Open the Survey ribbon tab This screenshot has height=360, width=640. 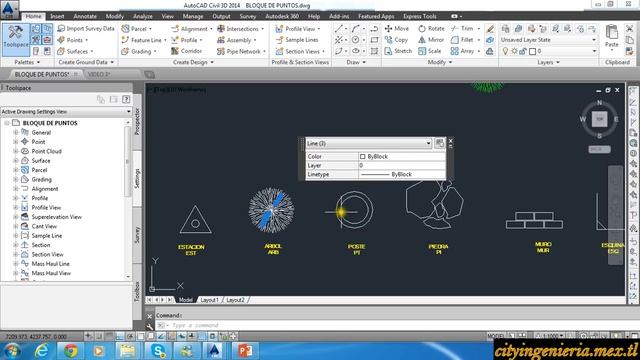[248, 16]
